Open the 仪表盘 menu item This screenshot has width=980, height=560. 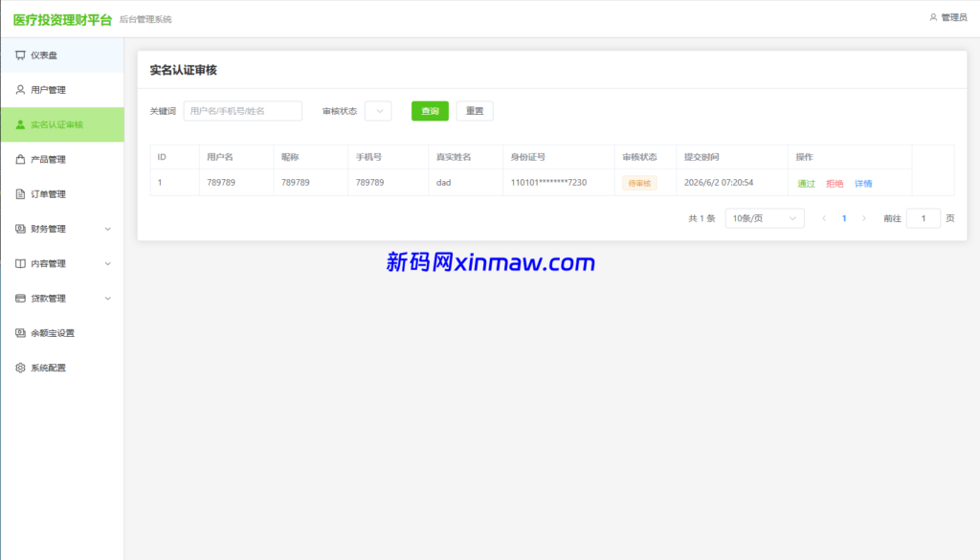(62, 55)
